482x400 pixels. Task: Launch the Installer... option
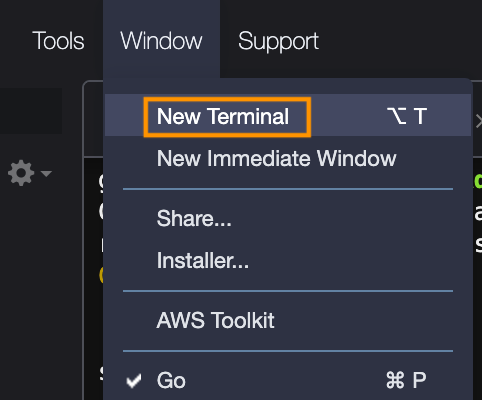(x=203, y=260)
